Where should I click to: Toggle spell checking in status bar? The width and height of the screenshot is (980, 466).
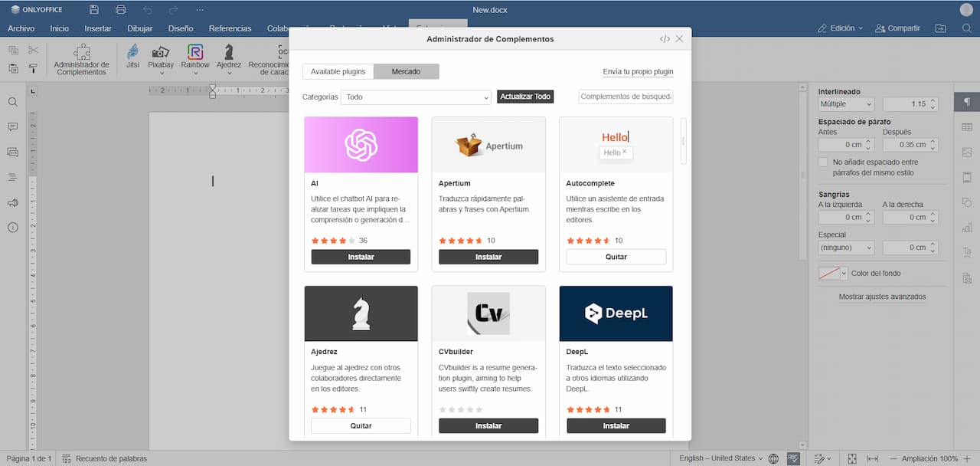click(793, 458)
